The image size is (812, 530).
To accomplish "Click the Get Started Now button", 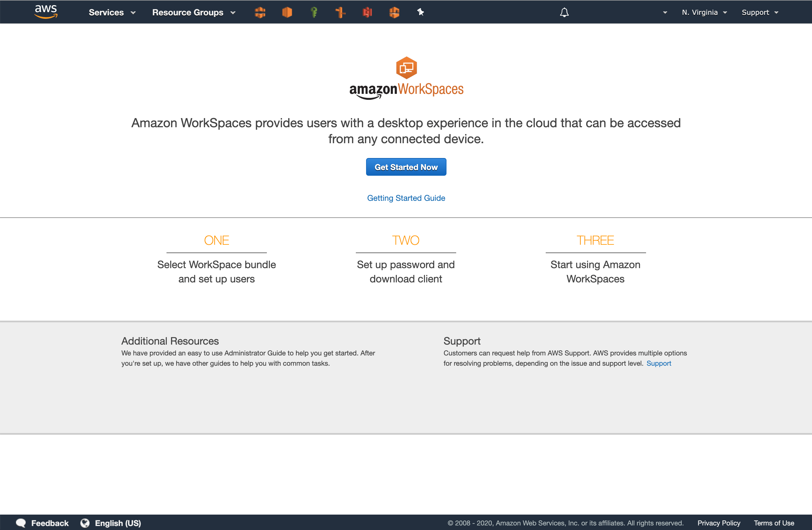I will click(406, 167).
